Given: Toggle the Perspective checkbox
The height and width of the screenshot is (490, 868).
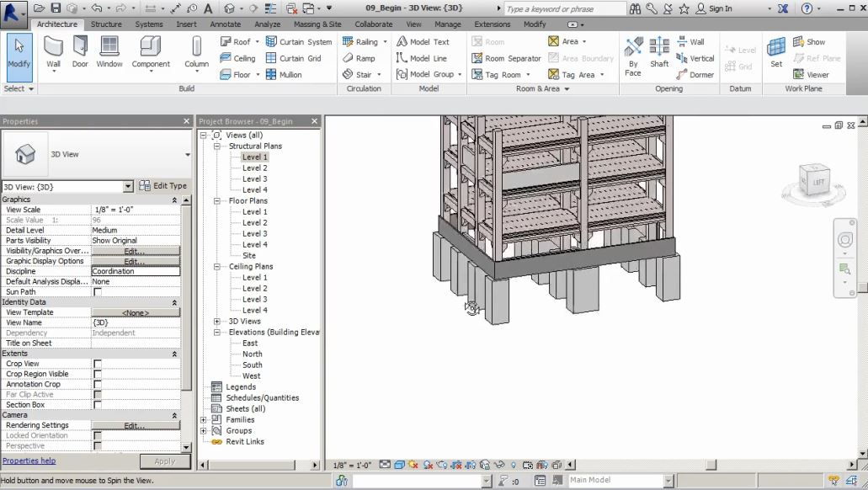Looking at the screenshot, I should tap(98, 445).
